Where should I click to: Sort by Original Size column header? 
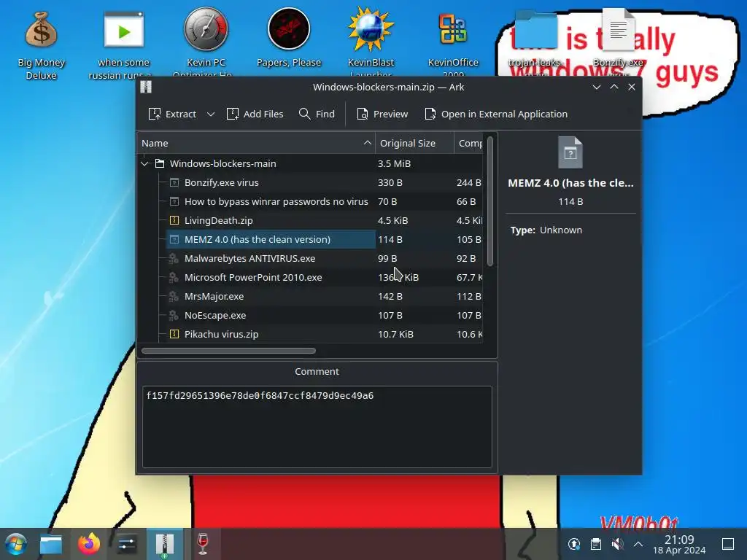tap(414, 144)
